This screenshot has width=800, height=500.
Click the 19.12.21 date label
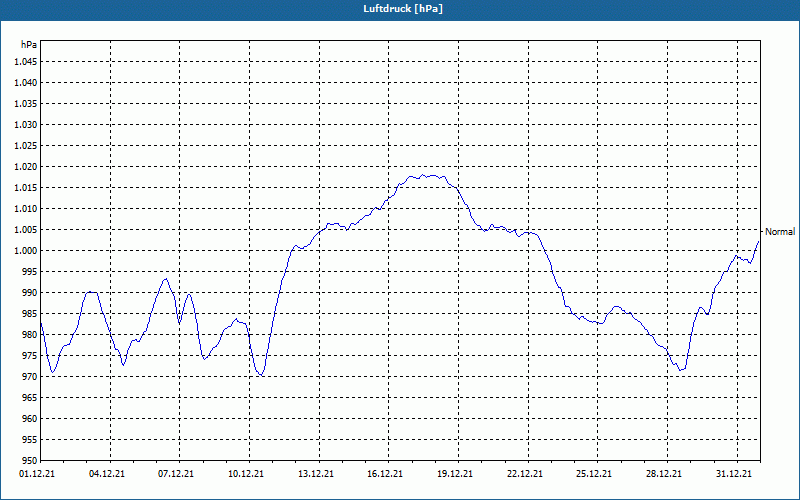point(455,474)
